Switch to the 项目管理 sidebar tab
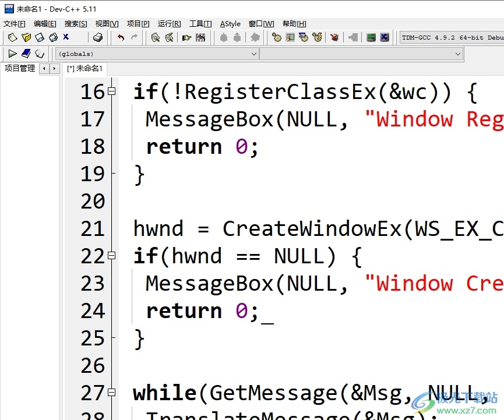This screenshot has height=420, width=504. tap(20, 69)
